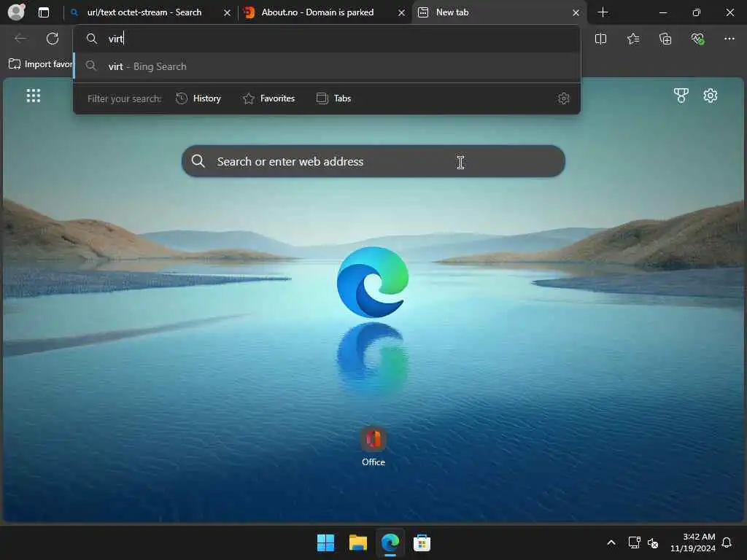747x560 pixels.
Task: Click Import favorites in the bookmarks bar
Action: click(x=41, y=64)
